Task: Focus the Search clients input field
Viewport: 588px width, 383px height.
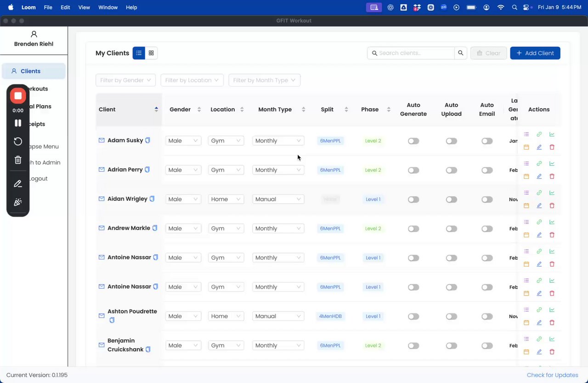Action: [x=411, y=53]
